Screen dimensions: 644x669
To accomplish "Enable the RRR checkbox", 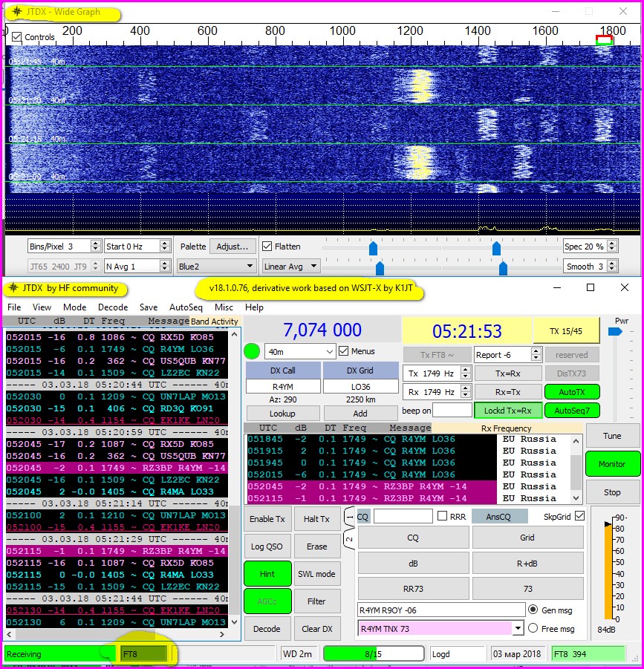I will click(443, 517).
